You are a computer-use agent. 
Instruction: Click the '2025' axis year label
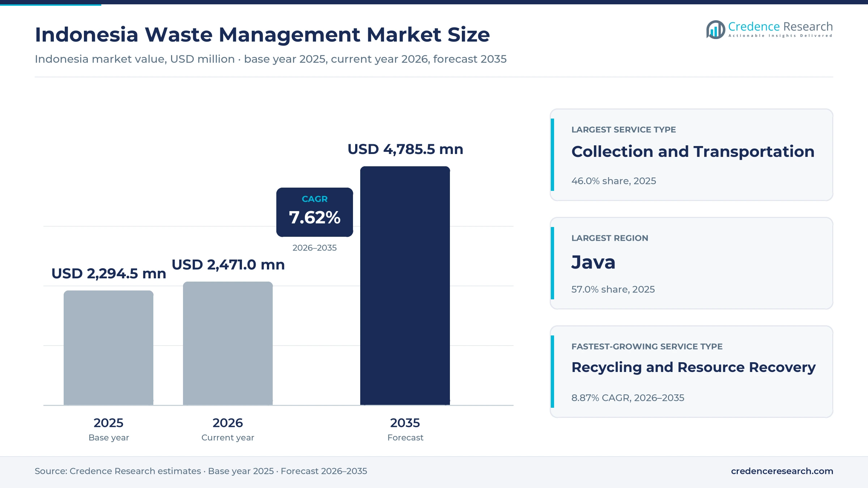[x=109, y=423]
